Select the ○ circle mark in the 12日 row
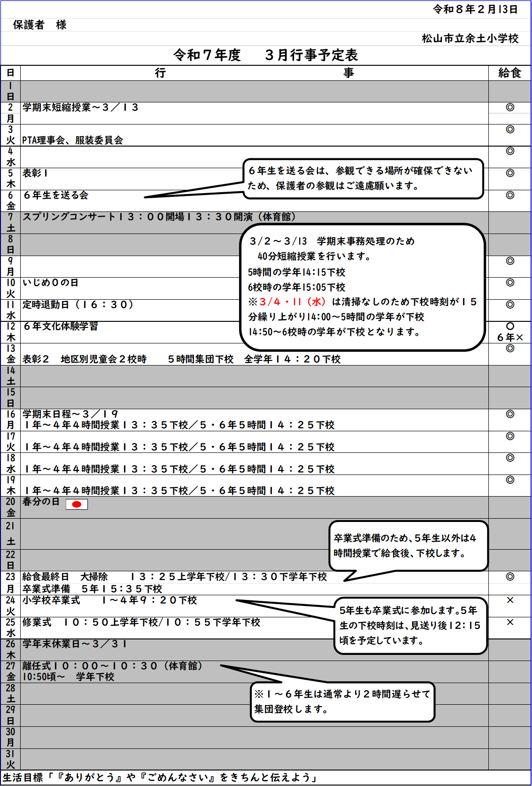Image resolution: width=532 pixels, height=786 pixels. coord(510,326)
